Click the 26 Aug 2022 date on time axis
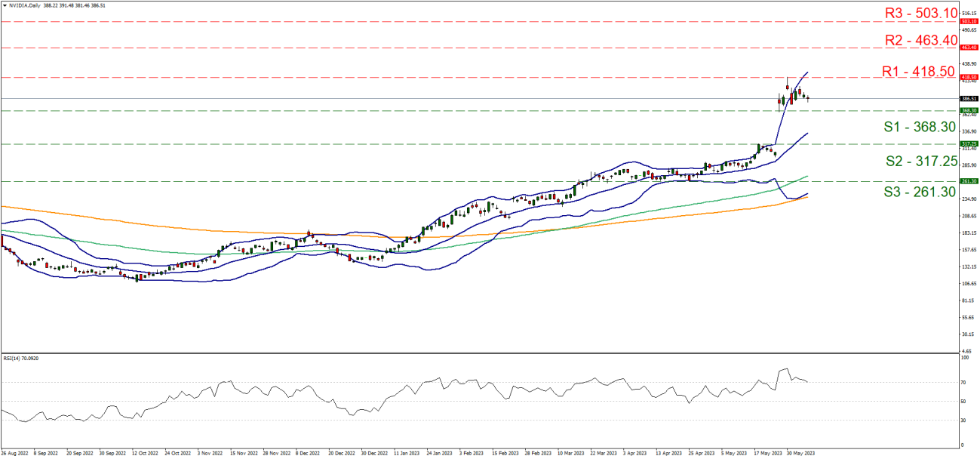Image resolution: width=980 pixels, height=459 pixels. (x=15, y=454)
